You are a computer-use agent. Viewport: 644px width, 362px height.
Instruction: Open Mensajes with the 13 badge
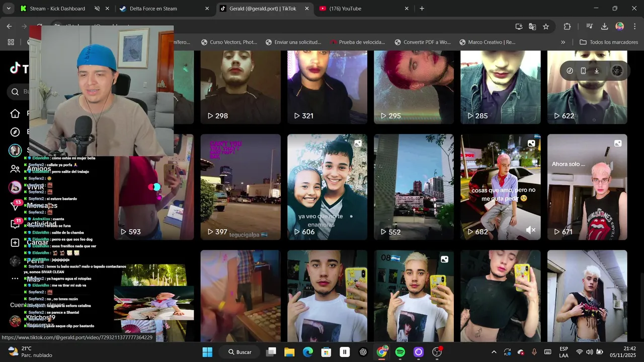[x=15, y=205]
